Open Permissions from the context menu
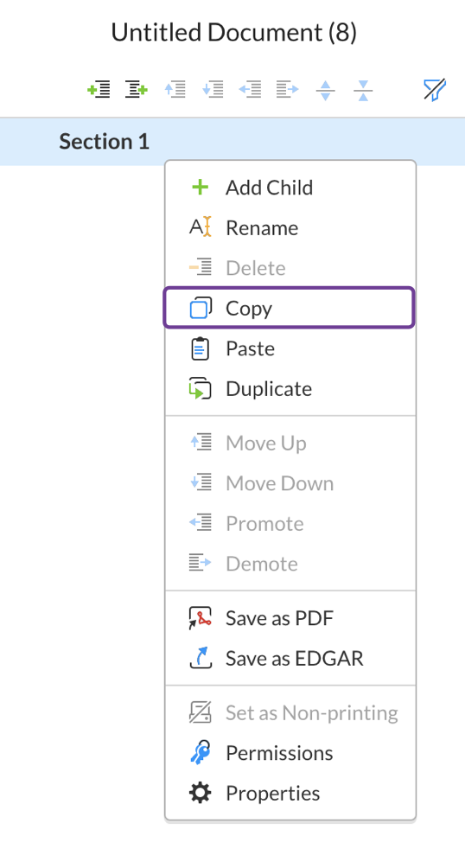The image size is (465, 868). (290, 753)
